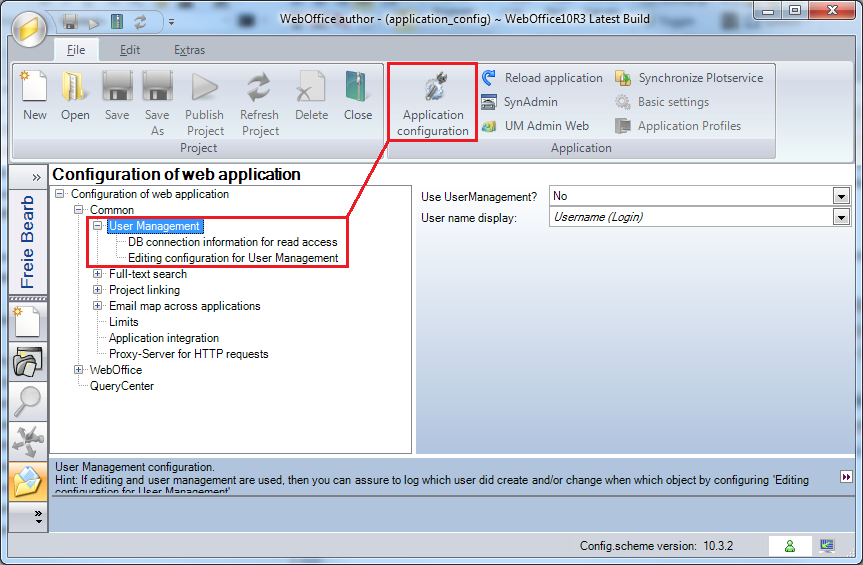Expand the Full-text search node
Image resolution: width=863 pixels, height=565 pixels.
(97, 273)
